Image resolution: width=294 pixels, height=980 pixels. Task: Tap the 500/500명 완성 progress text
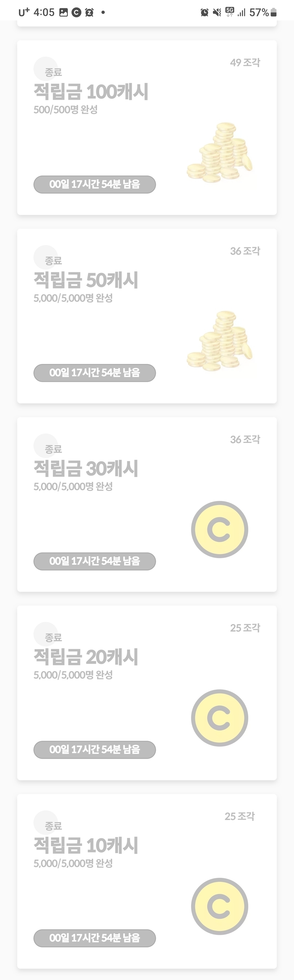pos(66,110)
